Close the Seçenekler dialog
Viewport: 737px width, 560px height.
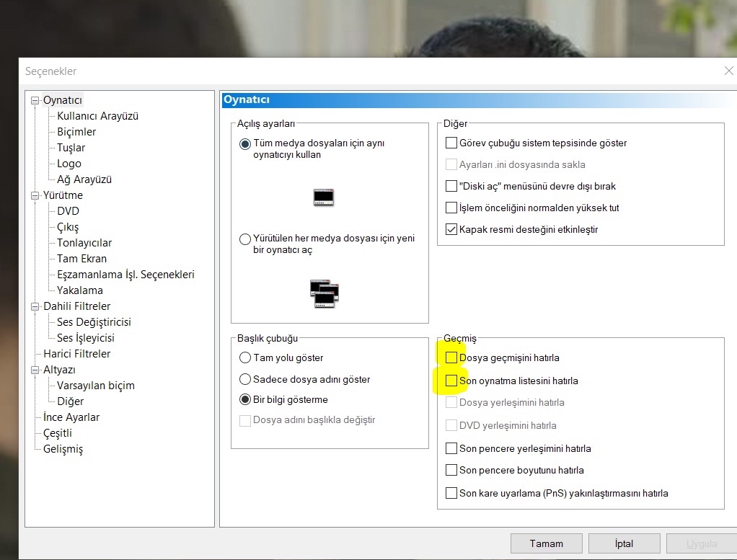(x=728, y=71)
